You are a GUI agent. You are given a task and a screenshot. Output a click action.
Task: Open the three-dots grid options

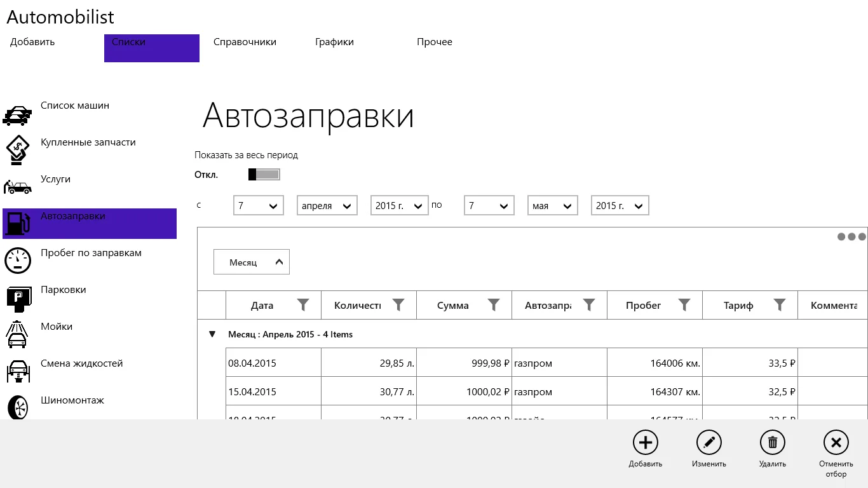[851, 236]
